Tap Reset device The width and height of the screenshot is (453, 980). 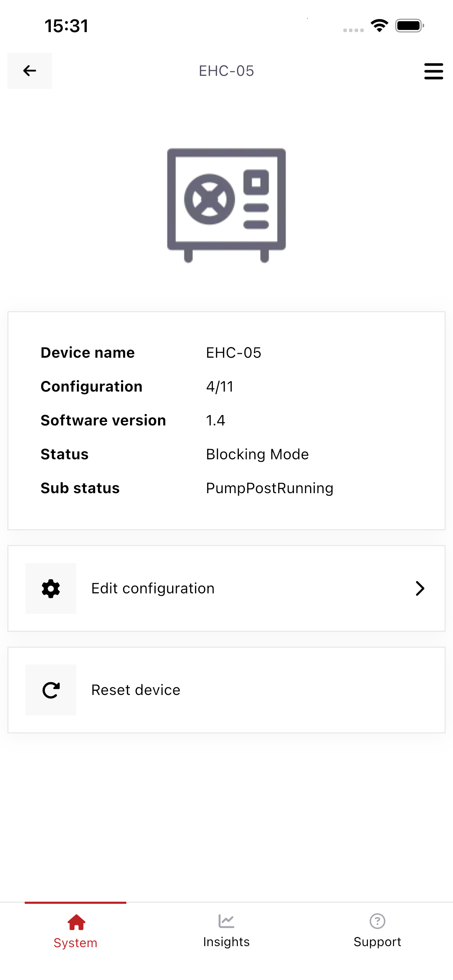pos(226,690)
